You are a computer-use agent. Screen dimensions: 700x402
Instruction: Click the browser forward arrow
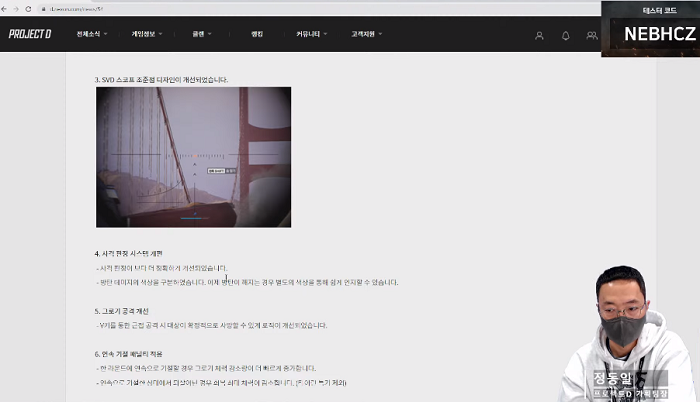click(x=16, y=8)
